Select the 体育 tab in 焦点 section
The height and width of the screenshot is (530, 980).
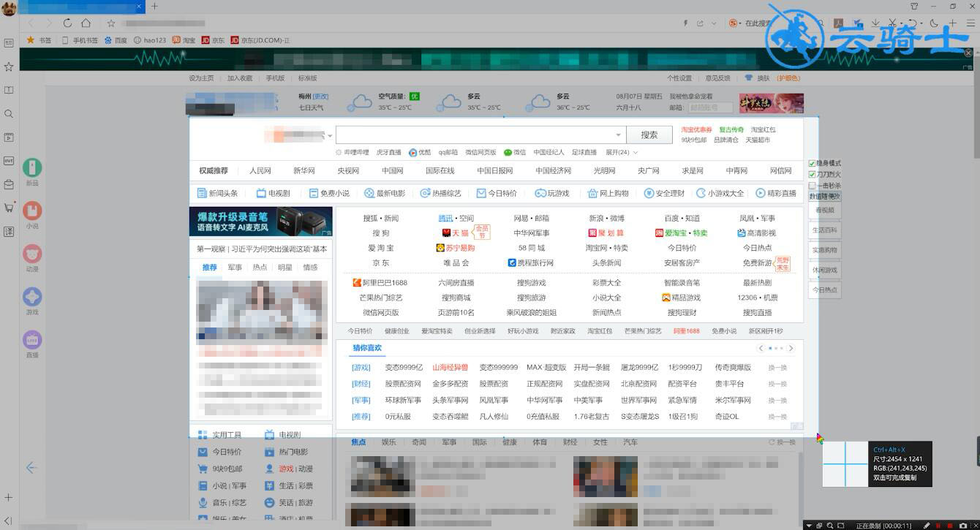[540, 442]
